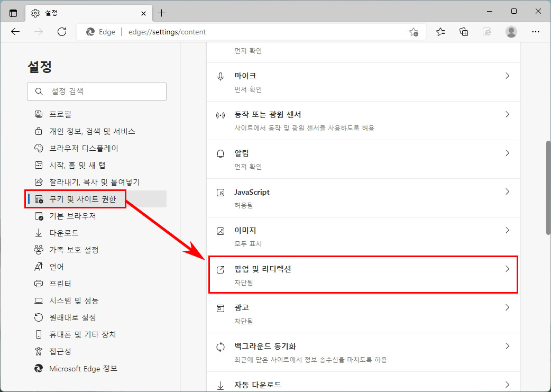The width and height of the screenshot is (551, 392).
Task: Select 쿠키 및 사이트 권한 in sidebar
Action: pos(96,199)
